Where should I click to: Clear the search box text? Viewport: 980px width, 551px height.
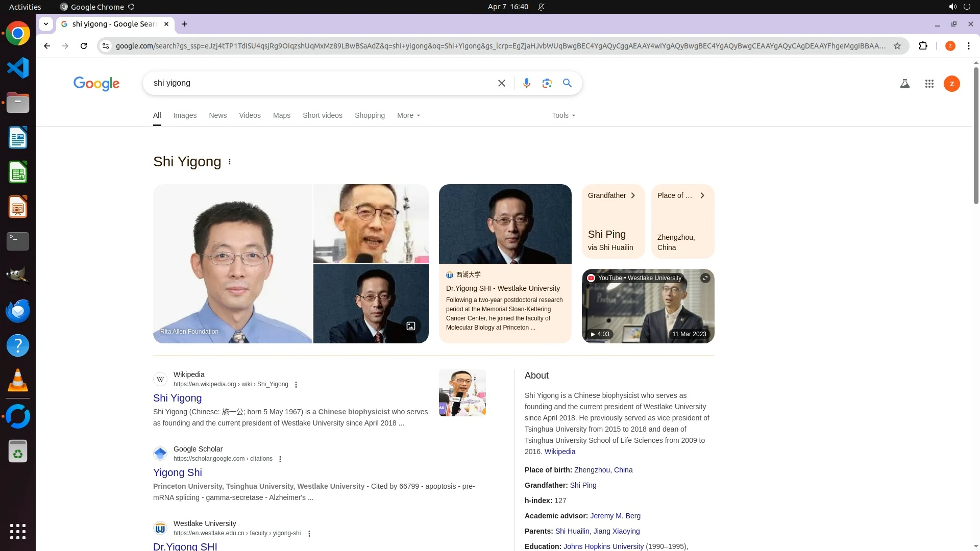point(501,83)
